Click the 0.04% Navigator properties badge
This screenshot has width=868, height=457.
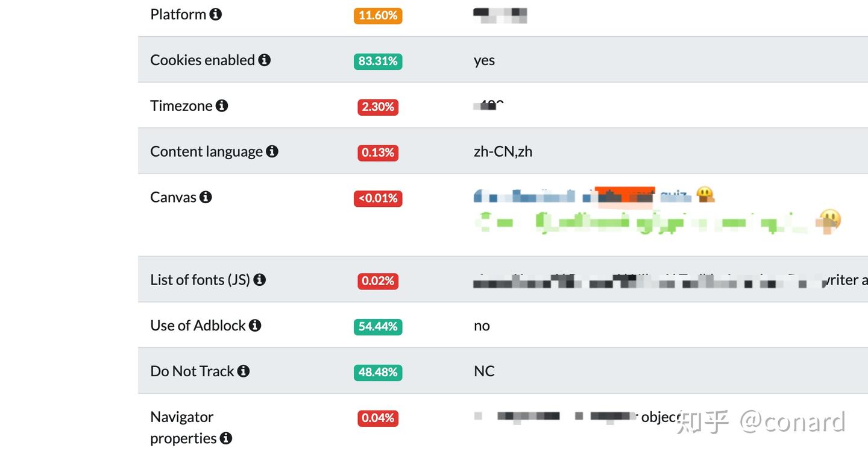[378, 418]
